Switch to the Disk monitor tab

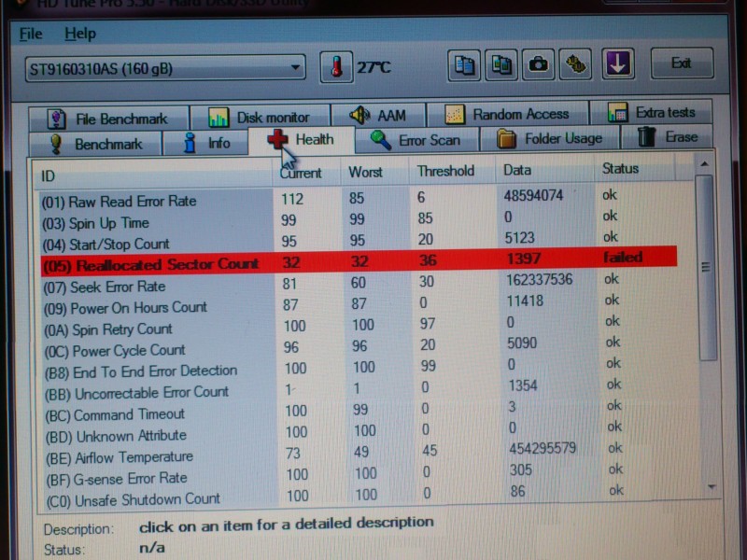[x=260, y=118]
